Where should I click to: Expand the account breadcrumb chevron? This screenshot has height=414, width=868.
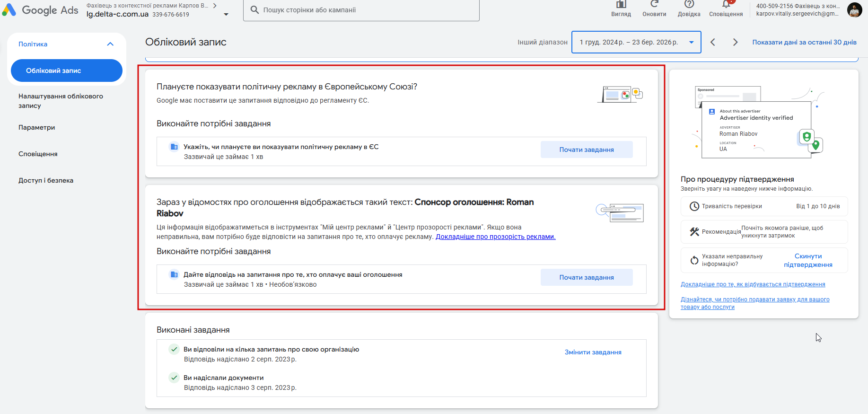pos(215,6)
